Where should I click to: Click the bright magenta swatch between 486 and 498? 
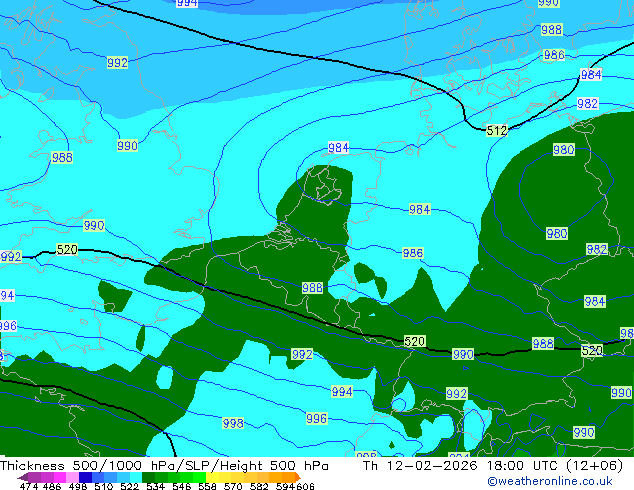click(x=59, y=477)
